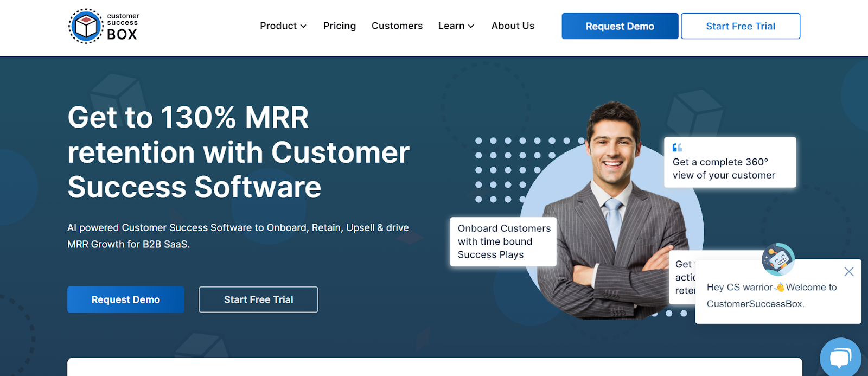Open the chat widget bubble icon
This screenshot has height=376, width=868.
pyautogui.click(x=840, y=358)
